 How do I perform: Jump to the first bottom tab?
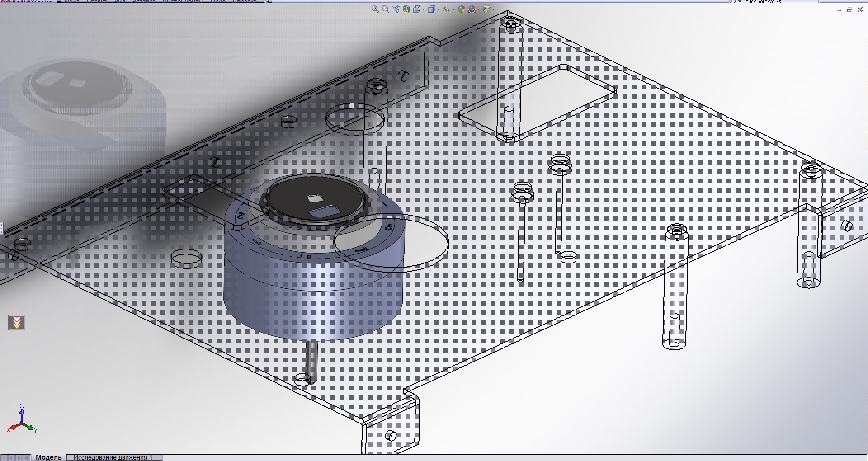(x=5, y=457)
